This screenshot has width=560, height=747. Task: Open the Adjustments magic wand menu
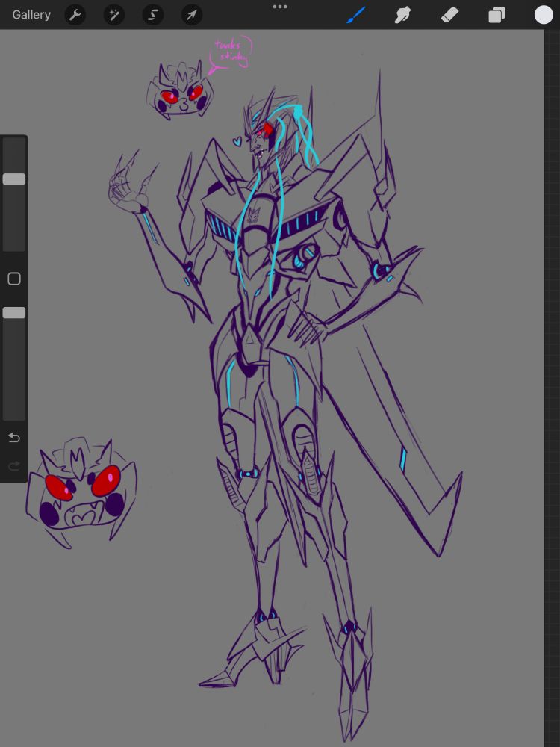click(114, 15)
